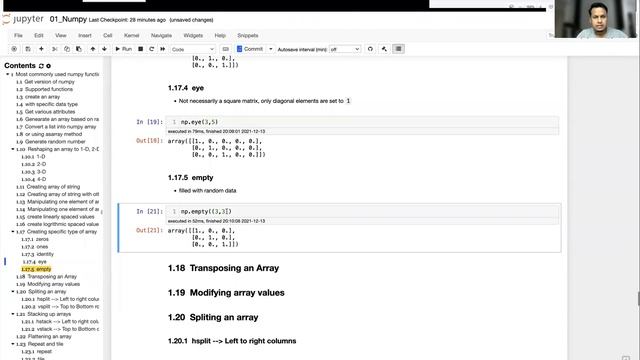Viewport: 640px width, 360px height.
Task: Select the highlighted 1.17.5 empty entry
Action: pyautogui.click(x=36, y=269)
